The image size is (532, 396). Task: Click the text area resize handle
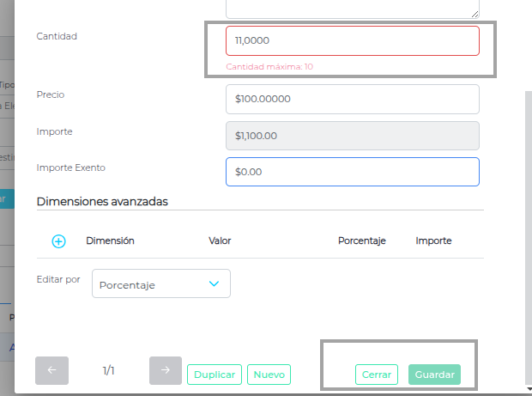[475, 15]
